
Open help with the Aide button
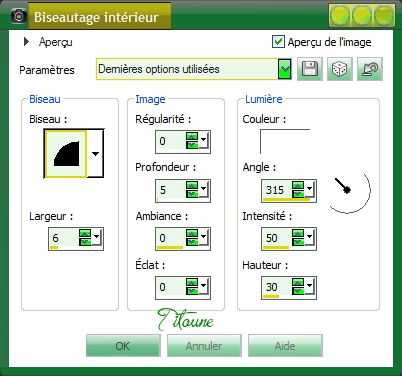tap(285, 346)
